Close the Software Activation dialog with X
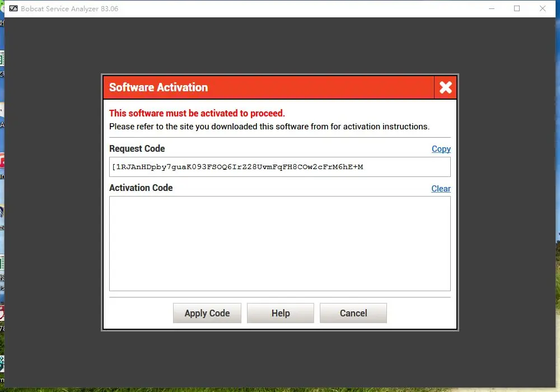Viewport: 560px width, 392px height. [x=445, y=87]
